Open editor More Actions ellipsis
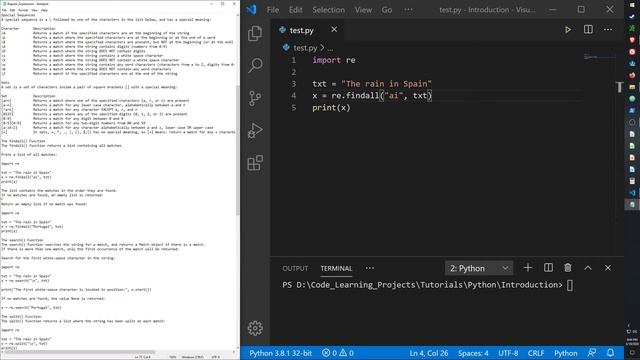 [608, 29]
